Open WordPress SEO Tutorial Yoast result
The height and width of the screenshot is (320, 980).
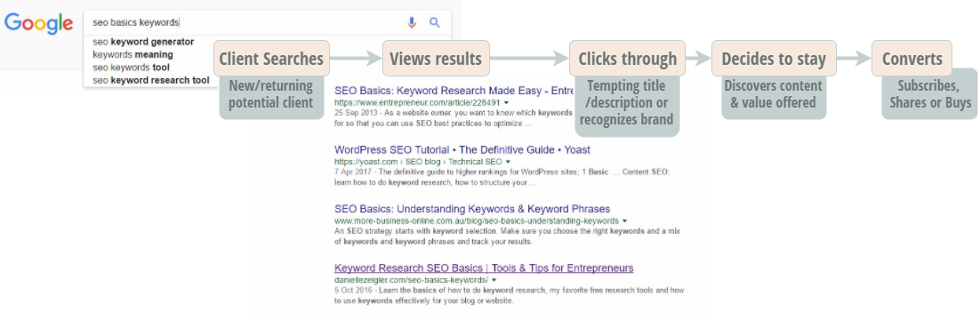pyautogui.click(x=462, y=150)
